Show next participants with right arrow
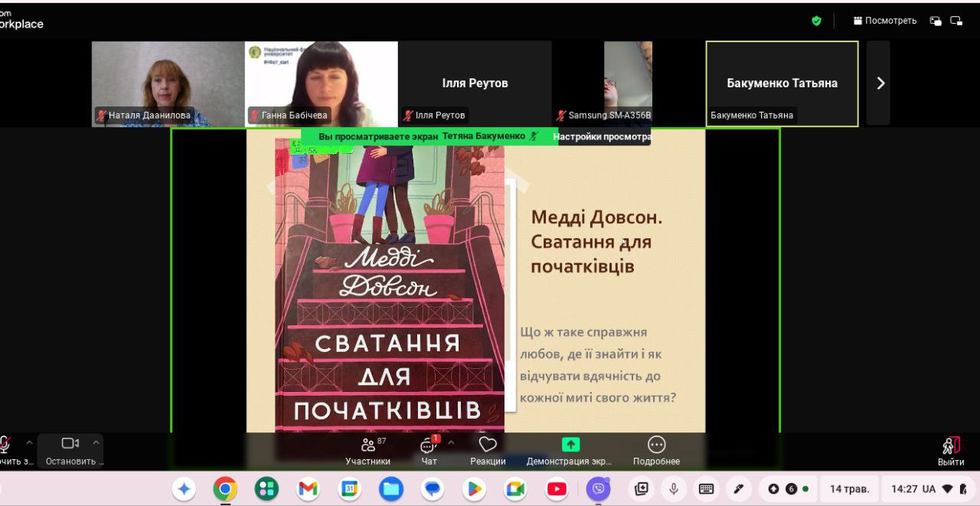Screen dimensions: 980x506 pos(880,83)
